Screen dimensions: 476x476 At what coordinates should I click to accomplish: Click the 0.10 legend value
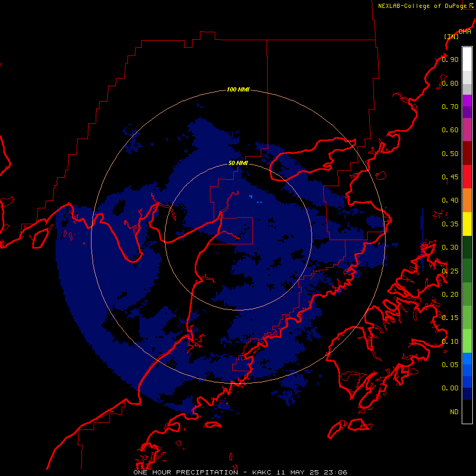coord(450,342)
